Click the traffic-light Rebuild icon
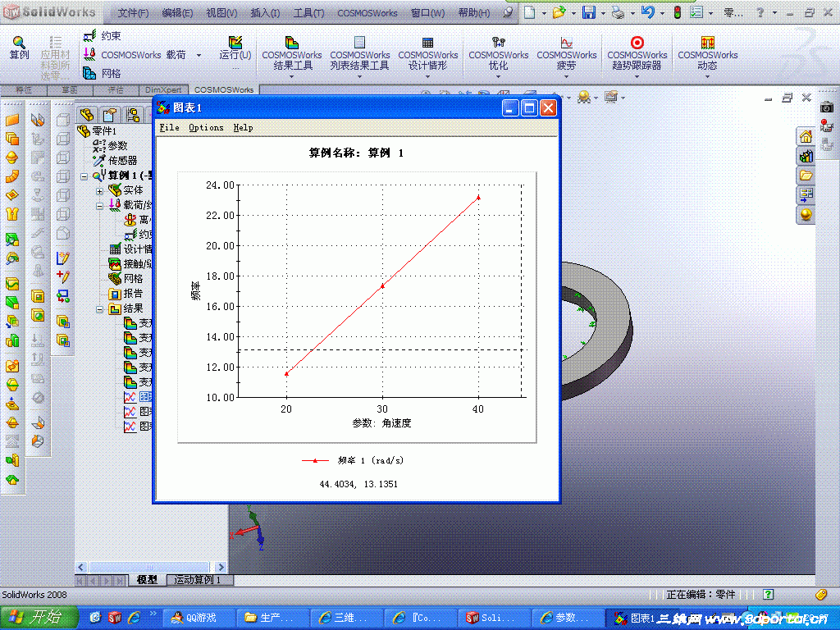This screenshot has height=630, width=840. [x=677, y=12]
